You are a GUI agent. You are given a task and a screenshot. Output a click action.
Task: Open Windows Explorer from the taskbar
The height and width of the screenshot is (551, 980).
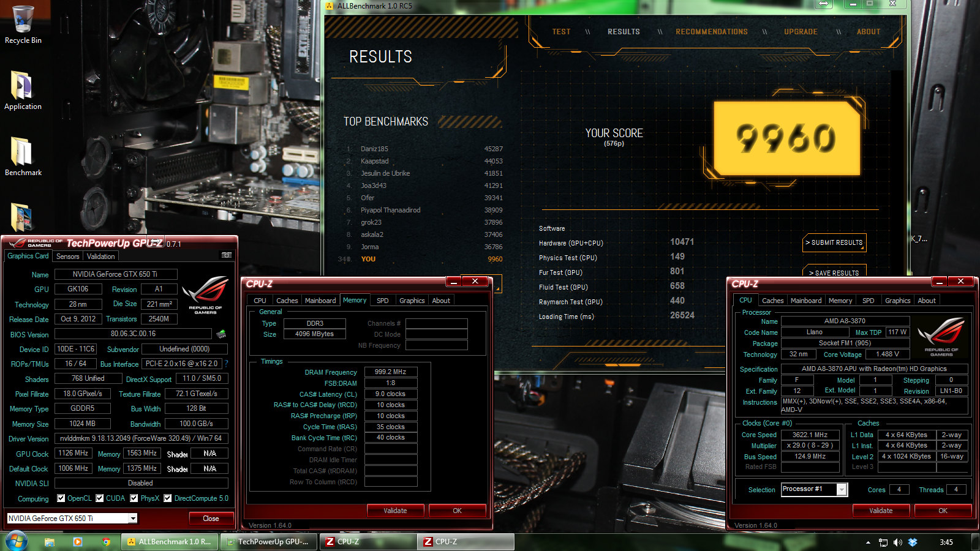(x=50, y=542)
